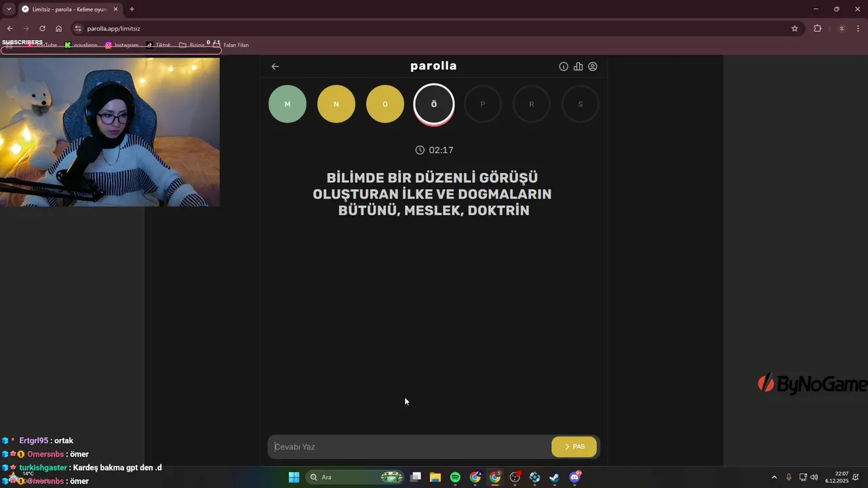868x488 pixels.
Task: Open Task View on the taskbar
Action: (x=416, y=477)
